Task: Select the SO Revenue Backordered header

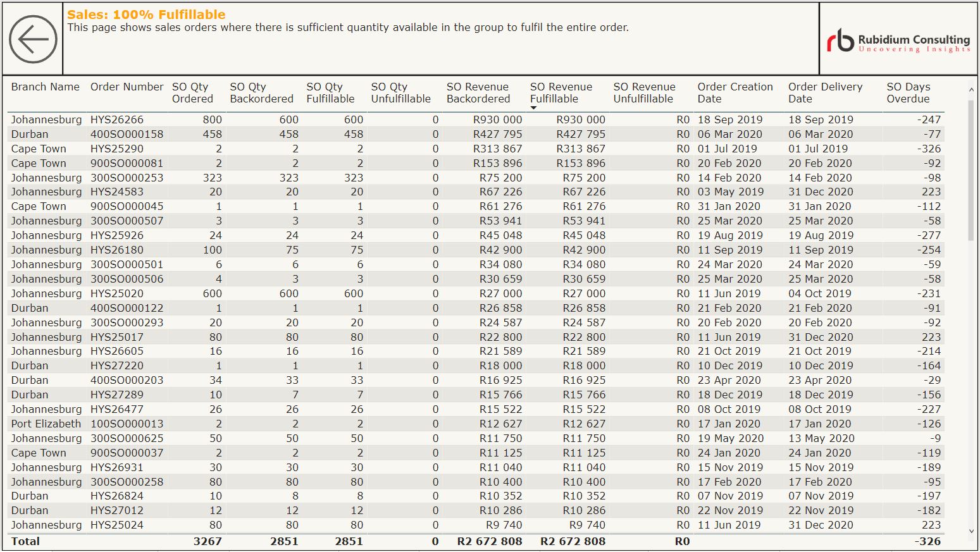Action: 478,93
